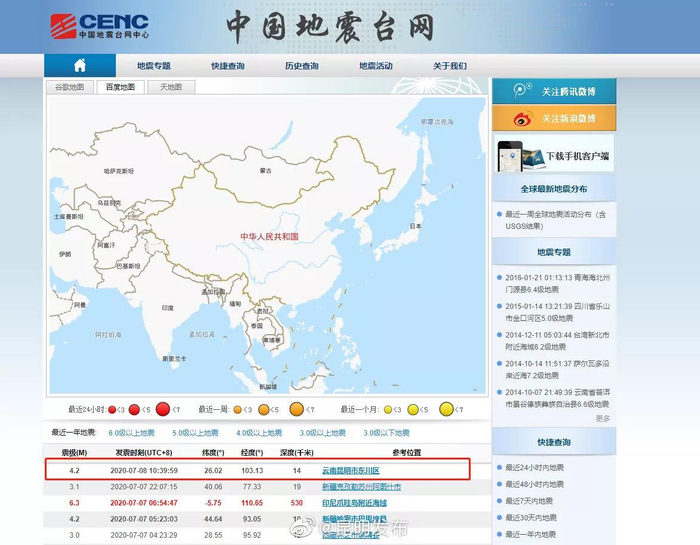Click the CENC logo in the header
This screenshot has height=545, width=700.
click(100, 26)
